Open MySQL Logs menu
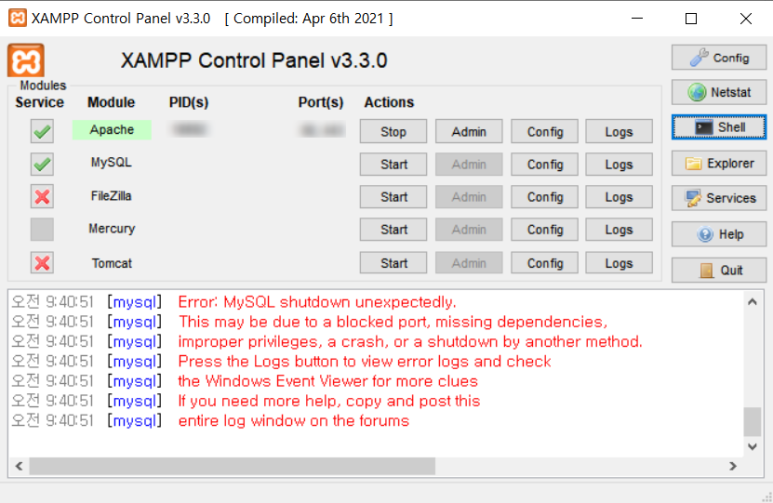The height and width of the screenshot is (503, 773). 619,164
